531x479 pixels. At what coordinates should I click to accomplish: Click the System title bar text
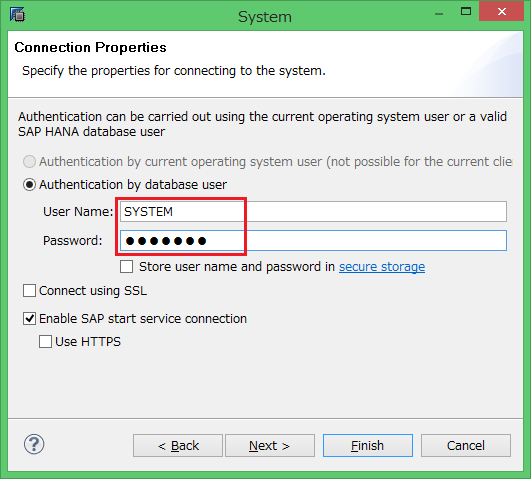pos(265,17)
